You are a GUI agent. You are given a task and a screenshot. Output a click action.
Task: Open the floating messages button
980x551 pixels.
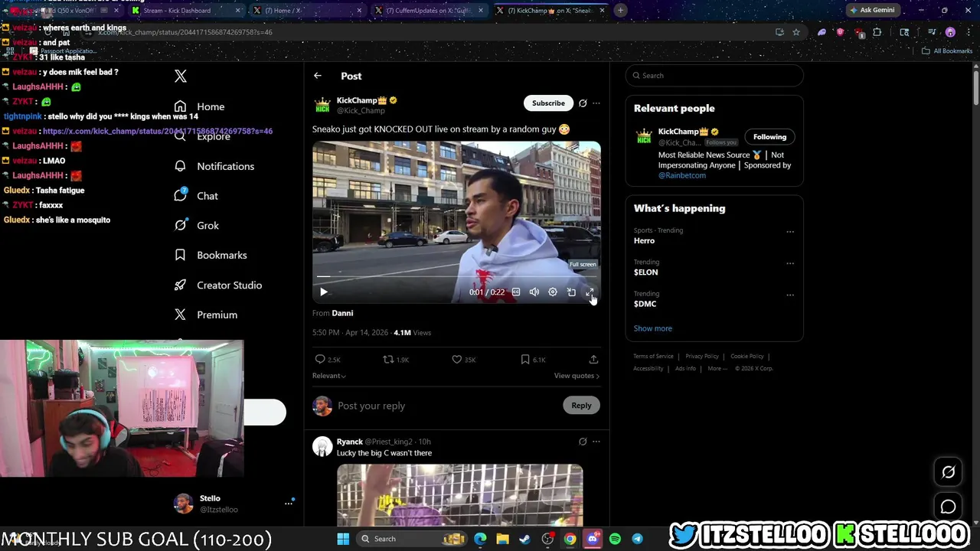click(948, 507)
